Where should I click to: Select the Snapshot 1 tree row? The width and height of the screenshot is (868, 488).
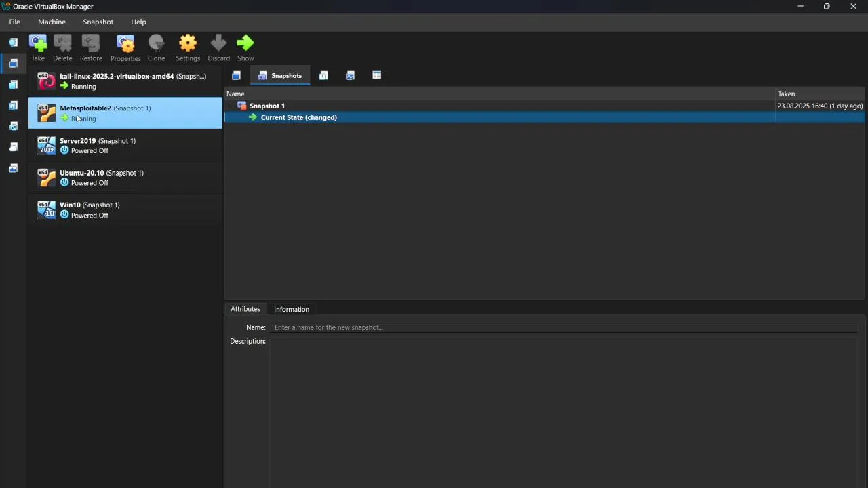pyautogui.click(x=545, y=106)
